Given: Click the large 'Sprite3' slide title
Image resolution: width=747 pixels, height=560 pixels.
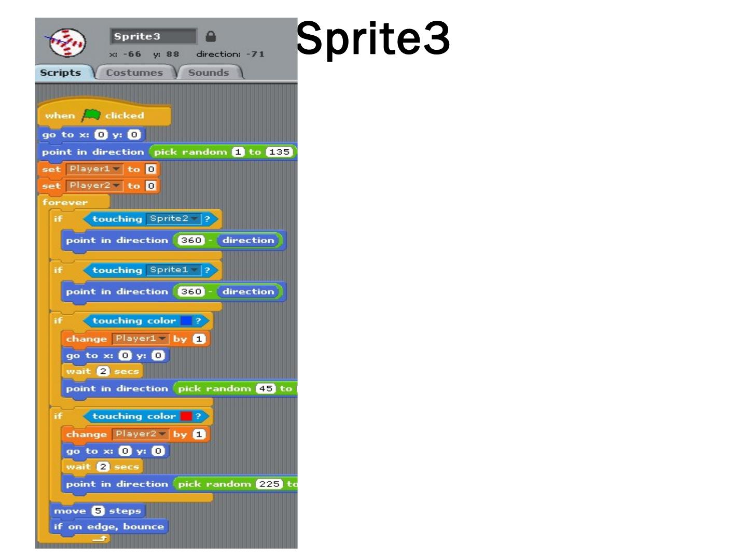Looking at the screenshot, I should [372, 38].
